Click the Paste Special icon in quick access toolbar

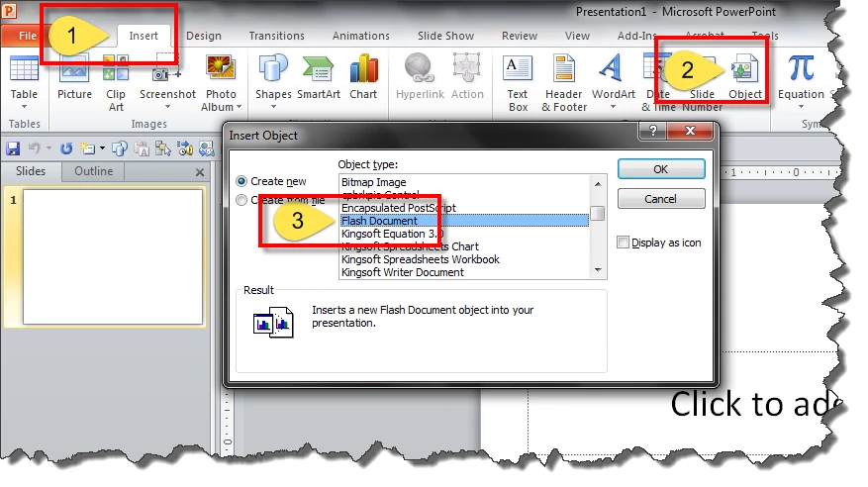coord(142,148)
